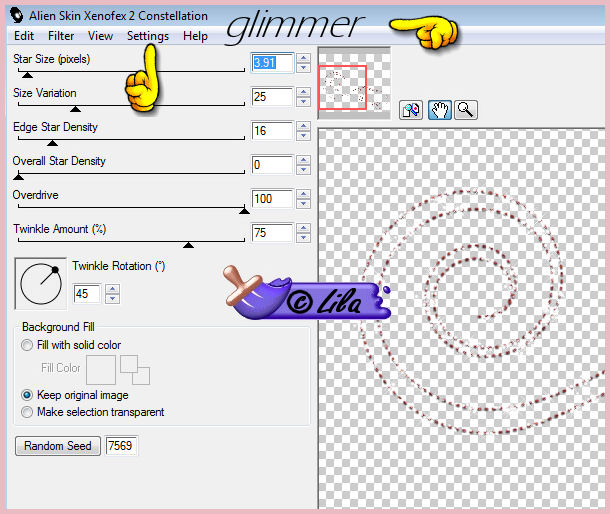This screenshot has height=514, width=610.
Task: Click the Edge Star Density value field
Action: pos(272,131)
